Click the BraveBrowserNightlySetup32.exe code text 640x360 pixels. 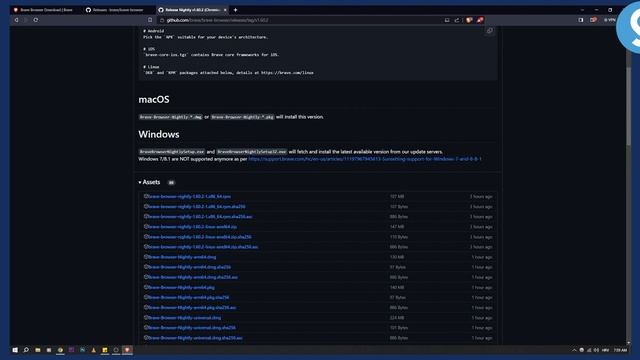[x=251, y=152]
